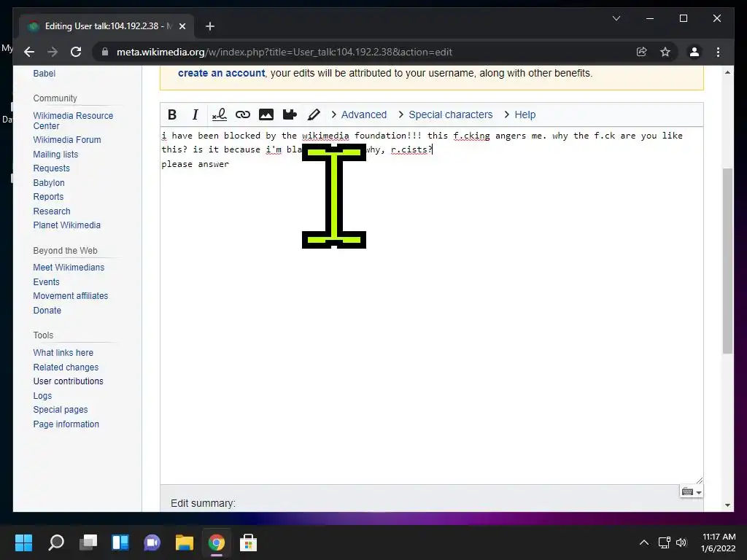747x560 pixels.
Task: Expand the Advanced toolbar section
Action: coord(359,114)
